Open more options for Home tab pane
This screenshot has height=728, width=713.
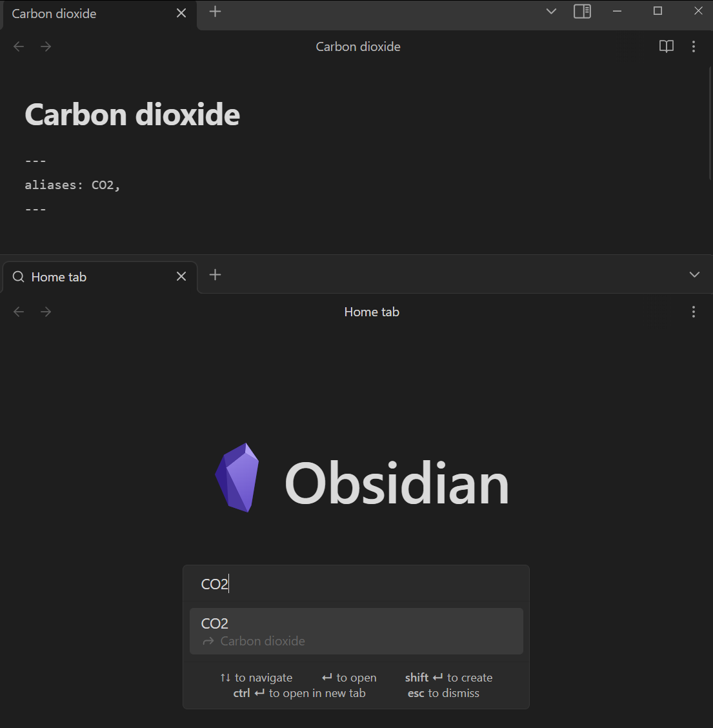pos(694,312)
